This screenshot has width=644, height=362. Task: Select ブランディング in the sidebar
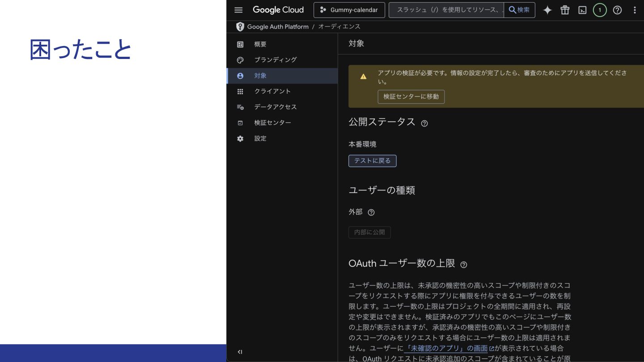pyautogui.click(x=282, y=60)
